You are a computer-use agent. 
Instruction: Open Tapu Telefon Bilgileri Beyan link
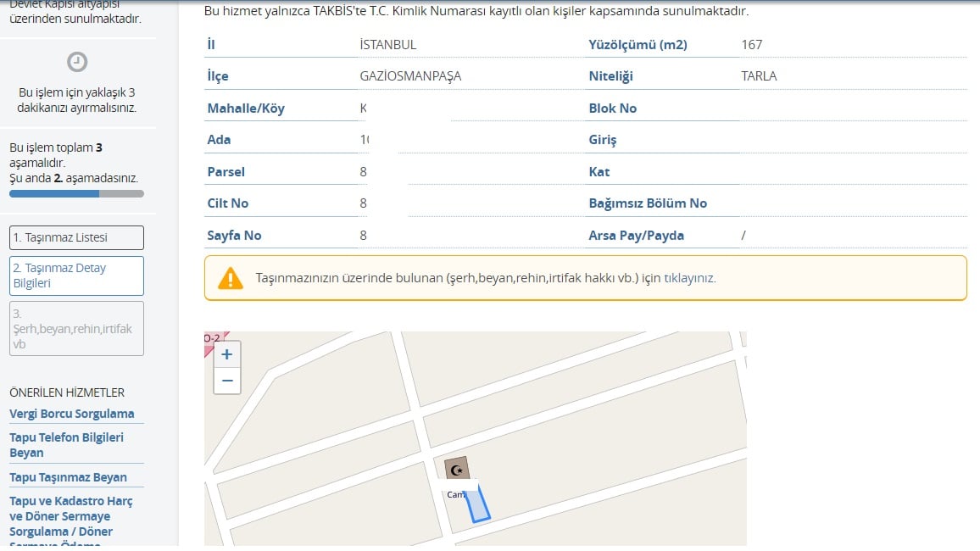tap(67, 445)
